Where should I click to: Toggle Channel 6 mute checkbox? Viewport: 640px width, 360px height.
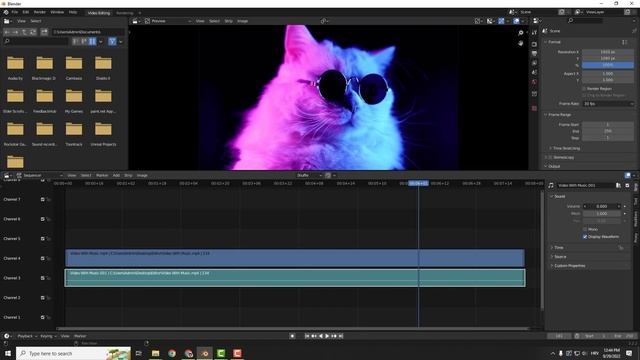42,219
